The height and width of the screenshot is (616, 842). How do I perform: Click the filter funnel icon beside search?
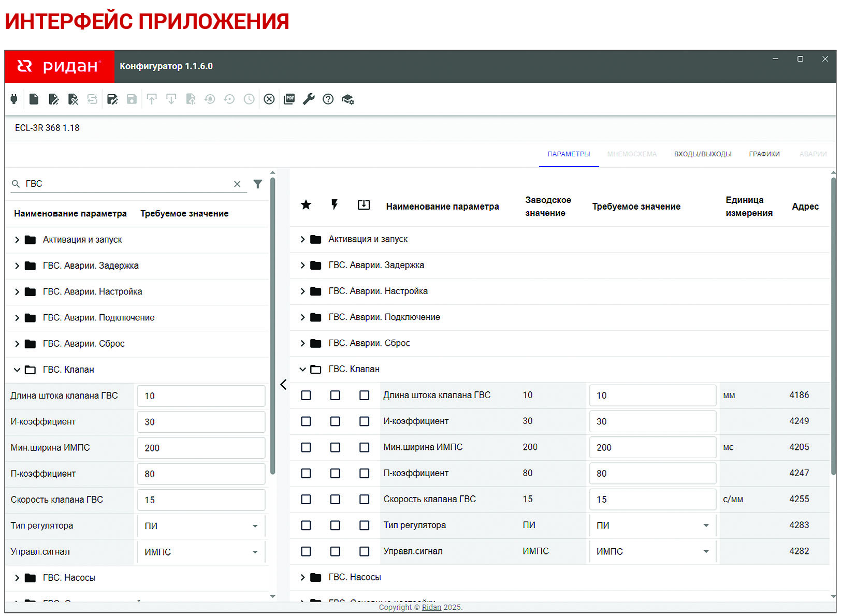click(258, 184)
